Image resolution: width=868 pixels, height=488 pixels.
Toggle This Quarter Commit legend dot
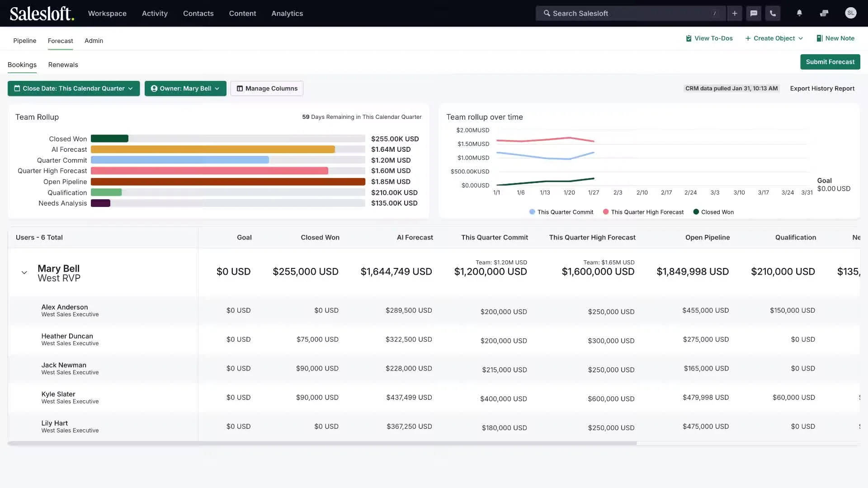(532, 212)
